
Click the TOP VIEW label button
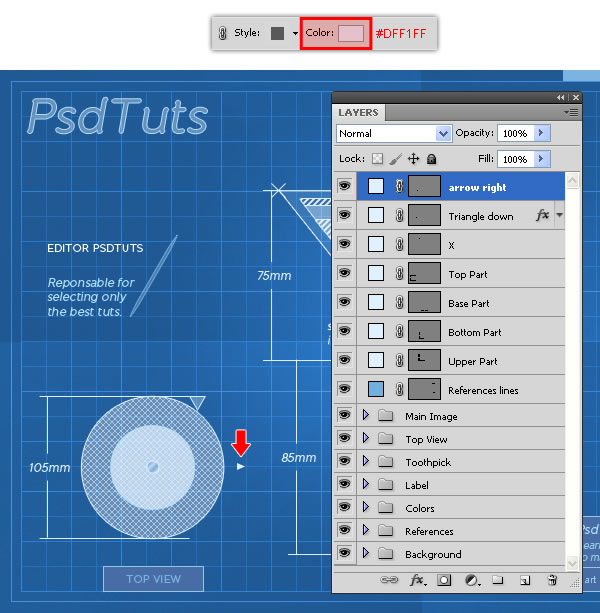coord(153,579)
